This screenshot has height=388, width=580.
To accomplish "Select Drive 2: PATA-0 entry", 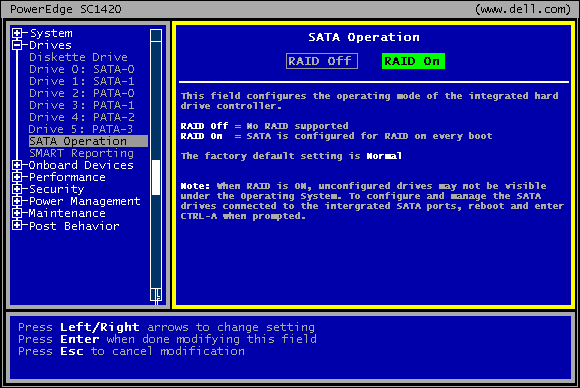I will pos(82,93).
